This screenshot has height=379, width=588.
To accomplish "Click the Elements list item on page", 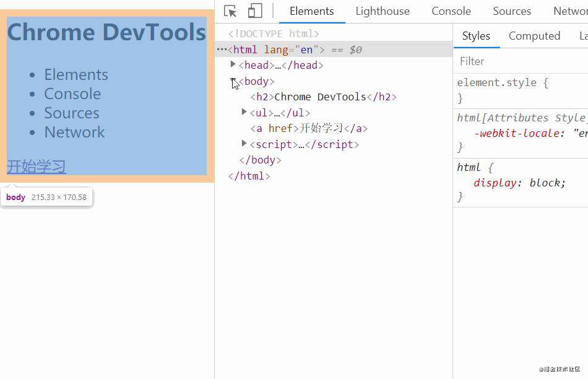I will click(76, 74).
